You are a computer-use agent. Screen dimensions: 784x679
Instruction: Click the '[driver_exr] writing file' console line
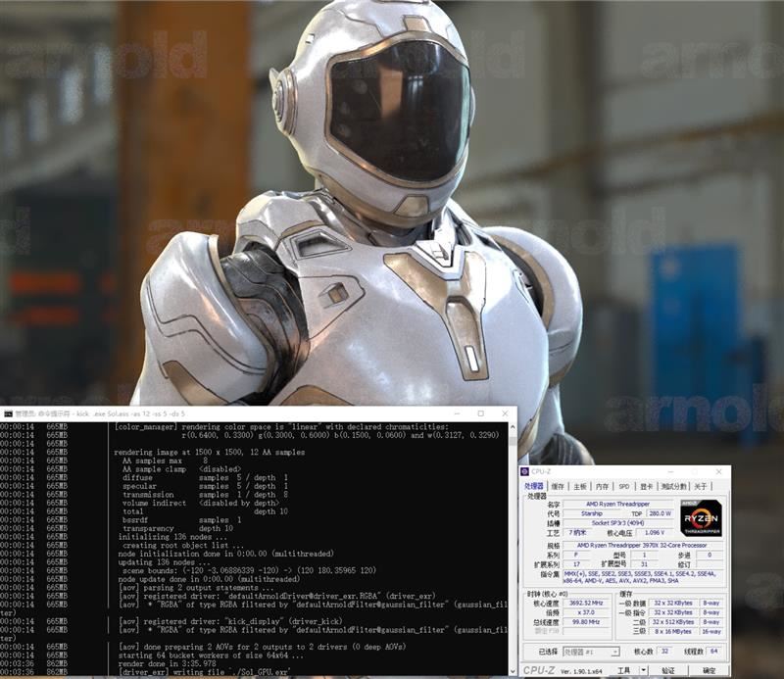[x=204, y=672]
